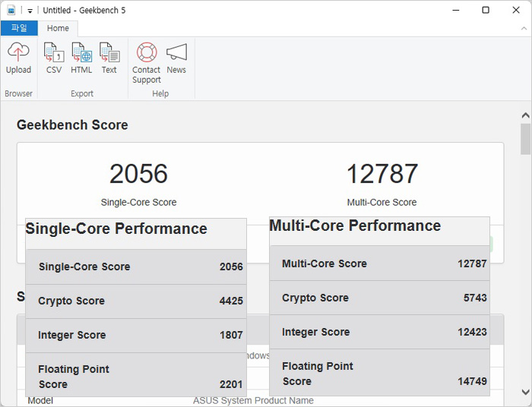
Task: Select the large 2056 single-core score
Action: pyautogui.click(x=138, y=174)
